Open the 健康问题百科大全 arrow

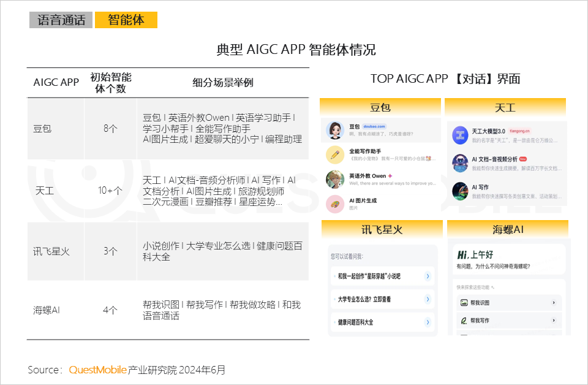tap(428, 322)
